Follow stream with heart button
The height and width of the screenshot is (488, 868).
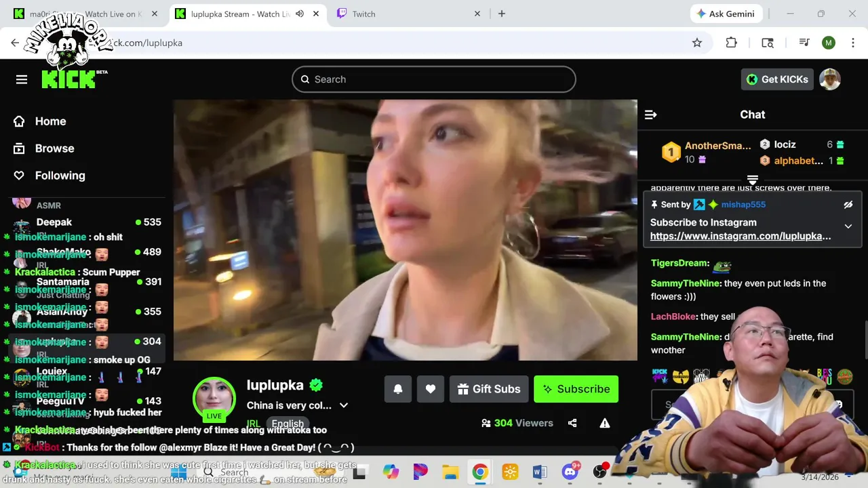[431, 389]
